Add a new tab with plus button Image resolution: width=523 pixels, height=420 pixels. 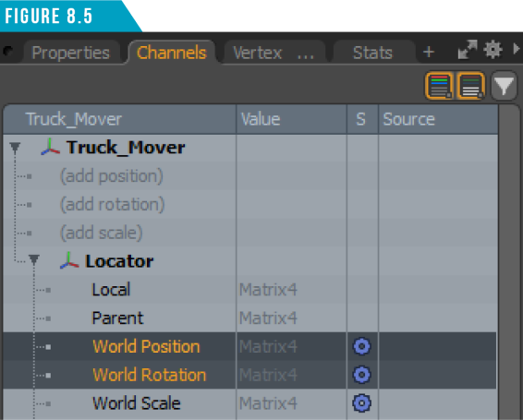(429, 52)
